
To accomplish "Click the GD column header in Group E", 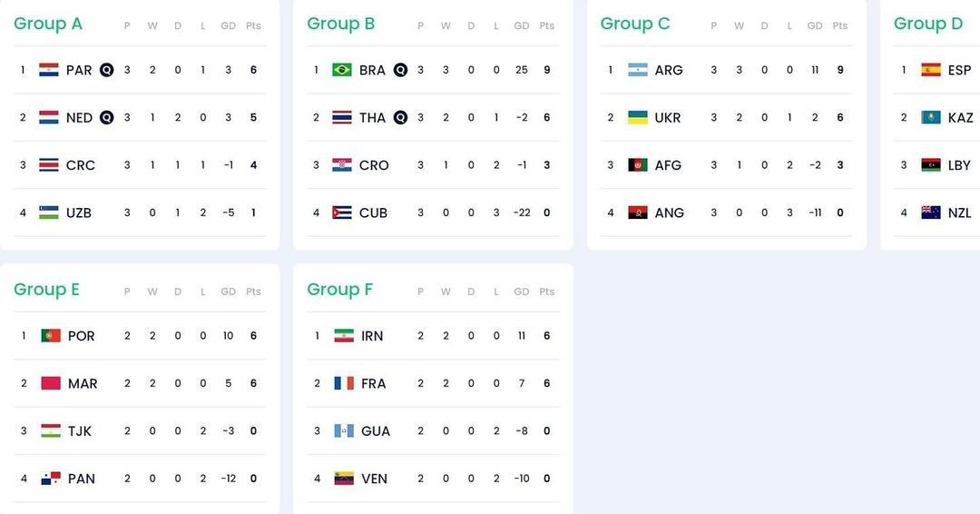I will (x=228, y=292).
